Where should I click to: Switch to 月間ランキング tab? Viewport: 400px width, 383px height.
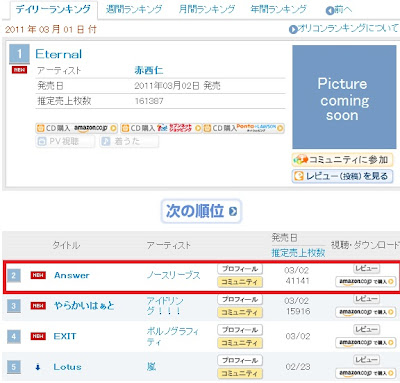(207, 9)
